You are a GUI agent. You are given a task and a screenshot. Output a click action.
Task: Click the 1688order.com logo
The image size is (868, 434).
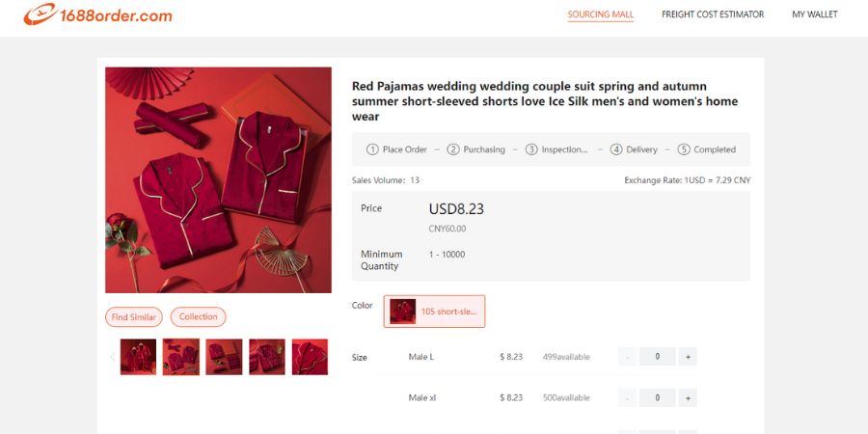(x=97, y=15)
